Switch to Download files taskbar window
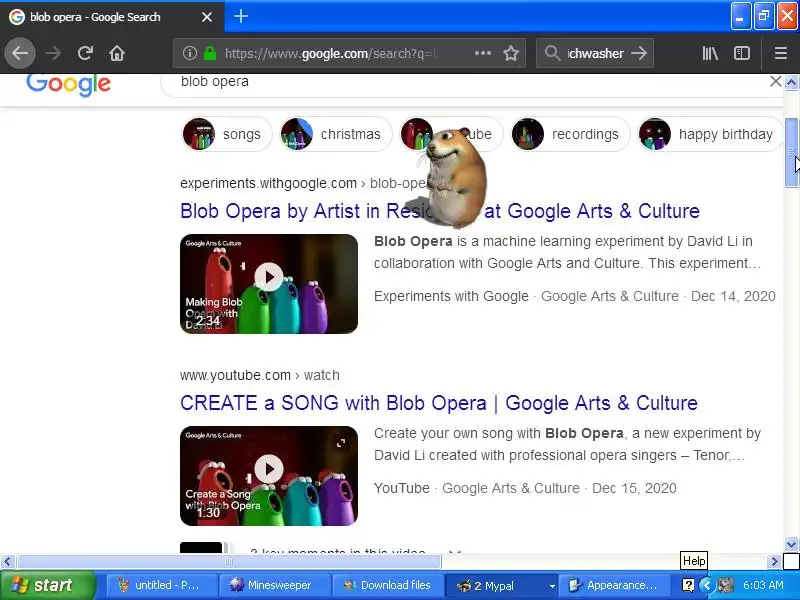Viewport: 800px width, 600px height. click(387, 585)
